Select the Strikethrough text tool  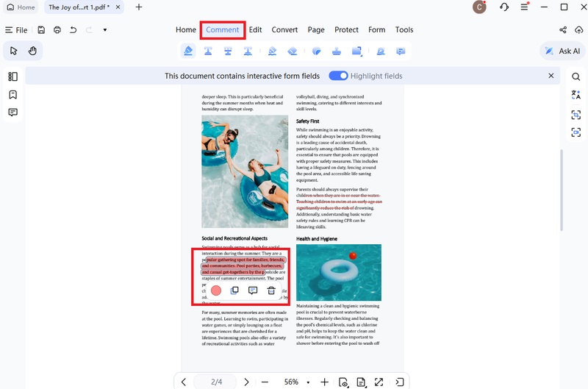(x=228, y=51)
